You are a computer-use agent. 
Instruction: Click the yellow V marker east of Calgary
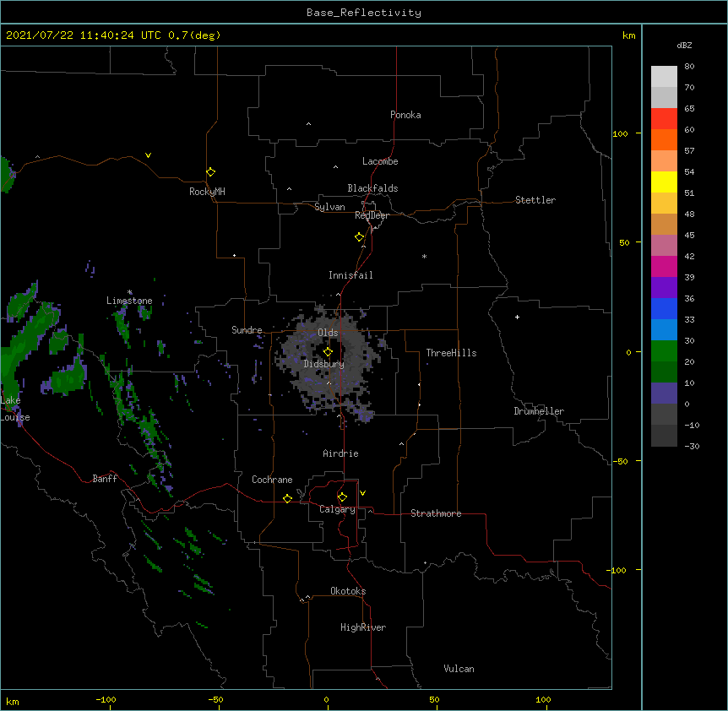[x=362, y=493]
